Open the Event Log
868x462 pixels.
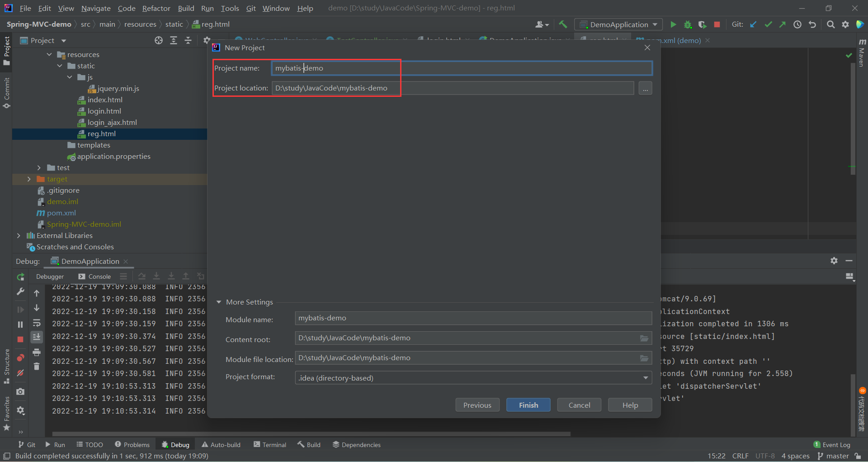832,445
